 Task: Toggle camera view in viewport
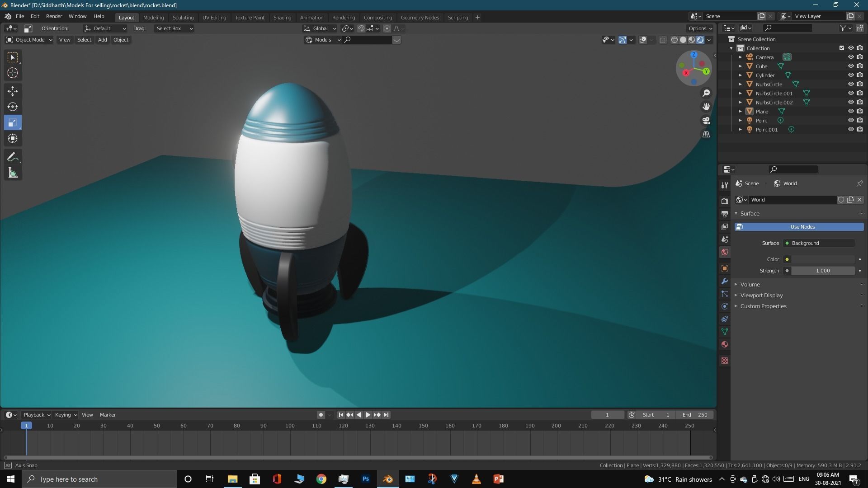point(706,121)
